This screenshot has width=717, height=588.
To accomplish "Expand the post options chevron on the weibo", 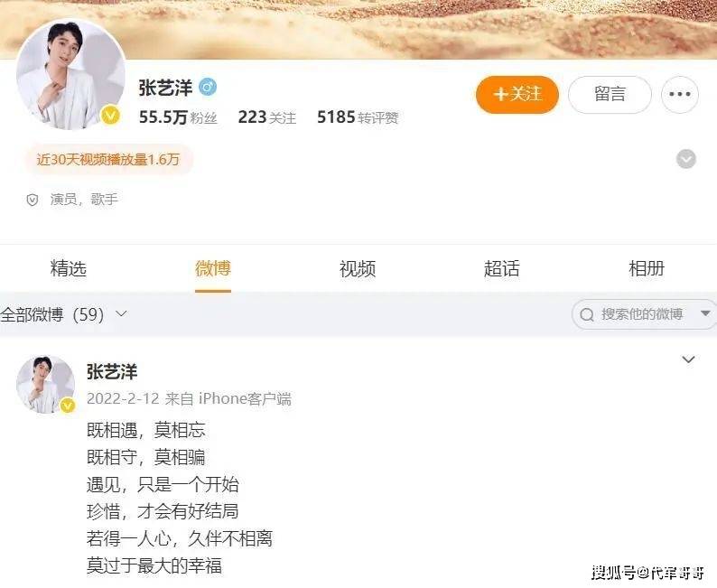I will 688,359.
